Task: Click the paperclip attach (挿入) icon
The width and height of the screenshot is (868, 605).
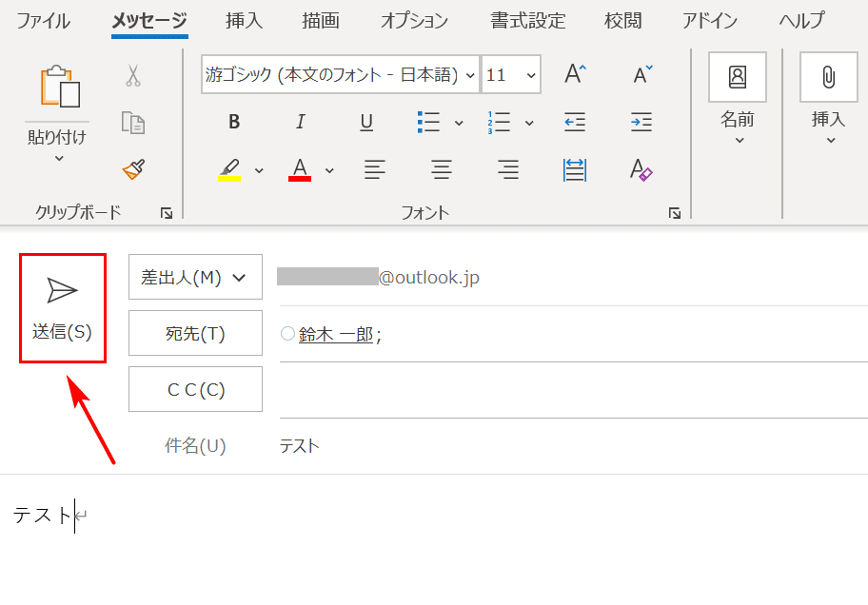Action: pos(828,77)
